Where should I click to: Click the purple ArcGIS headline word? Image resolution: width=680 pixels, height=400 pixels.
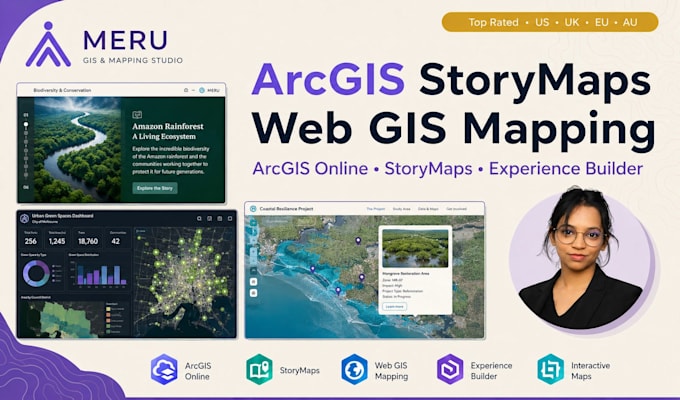click(328, 79)
